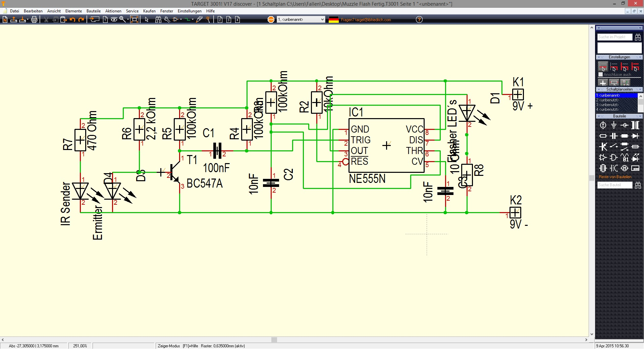Undo the last action
644x349 pixels.
tap(72, 20)
